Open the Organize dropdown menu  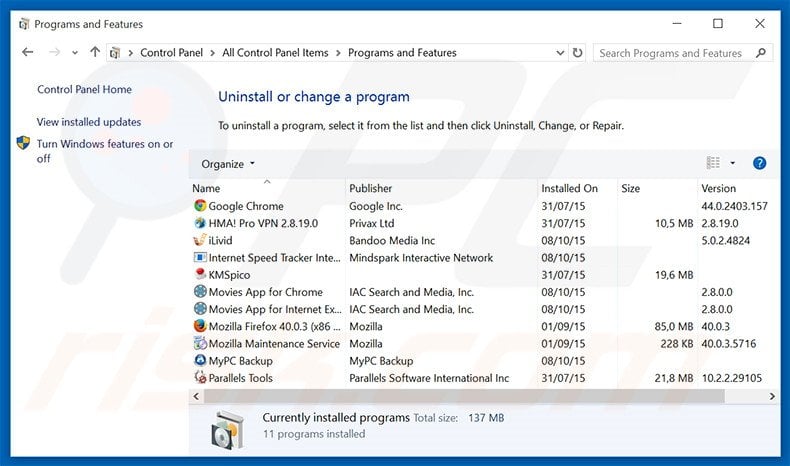[x=228, y=164]
